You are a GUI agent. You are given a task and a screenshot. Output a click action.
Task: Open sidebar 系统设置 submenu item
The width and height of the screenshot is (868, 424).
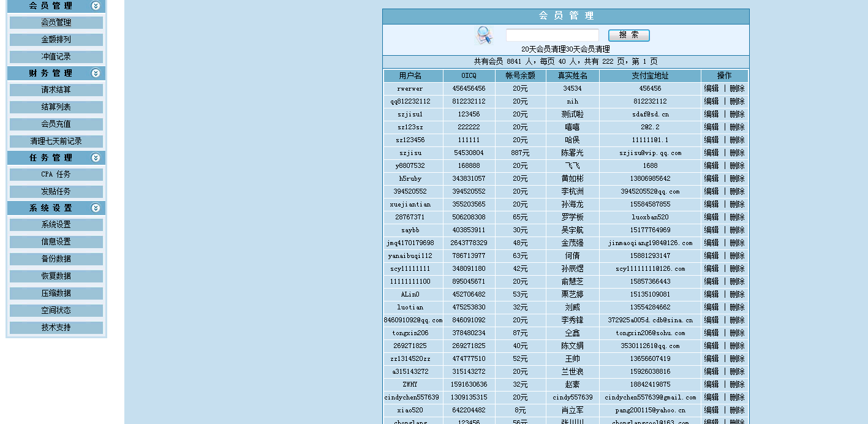(x=56, y=225)
